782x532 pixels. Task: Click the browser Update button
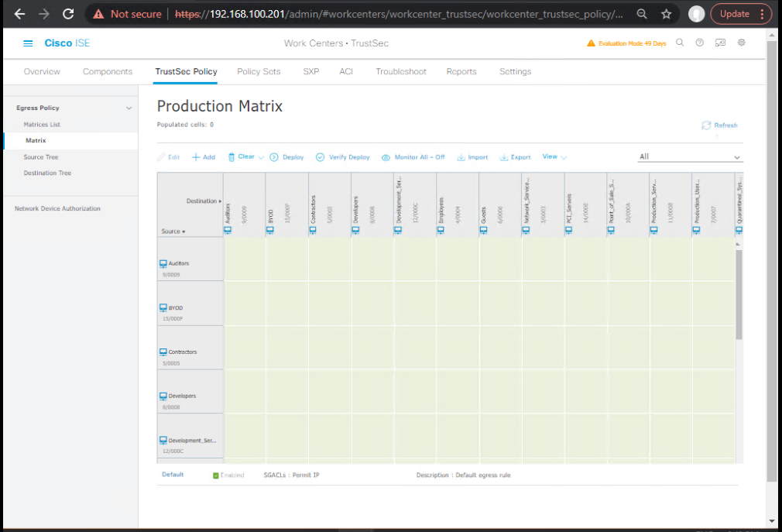pyautogui.click(x=735, y=14)
